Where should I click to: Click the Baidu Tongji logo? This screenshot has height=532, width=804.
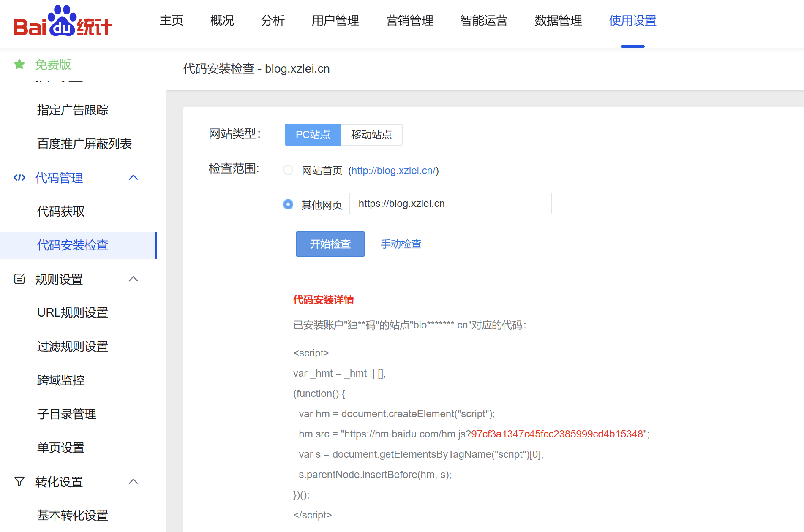[62, 22]
